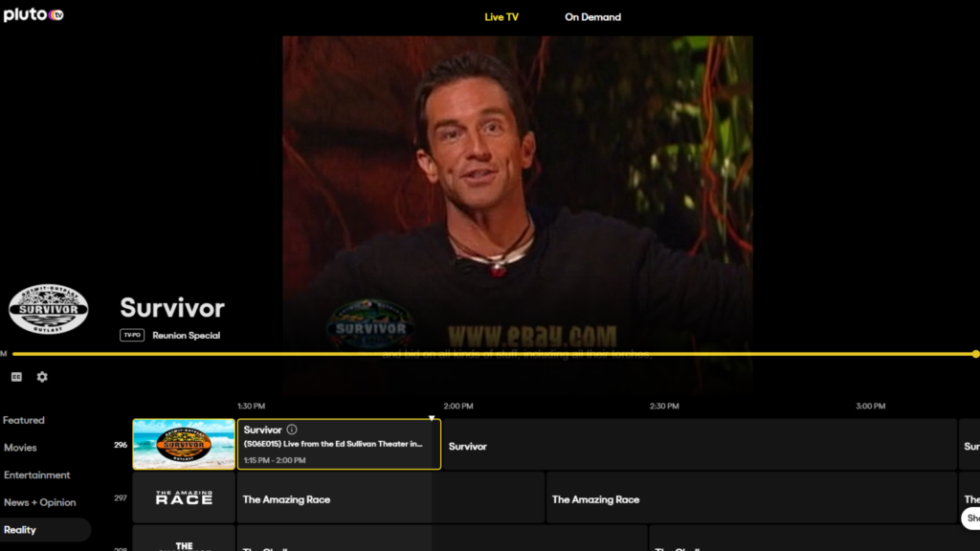Open the Entertainment category

click(x=37, y=475)
